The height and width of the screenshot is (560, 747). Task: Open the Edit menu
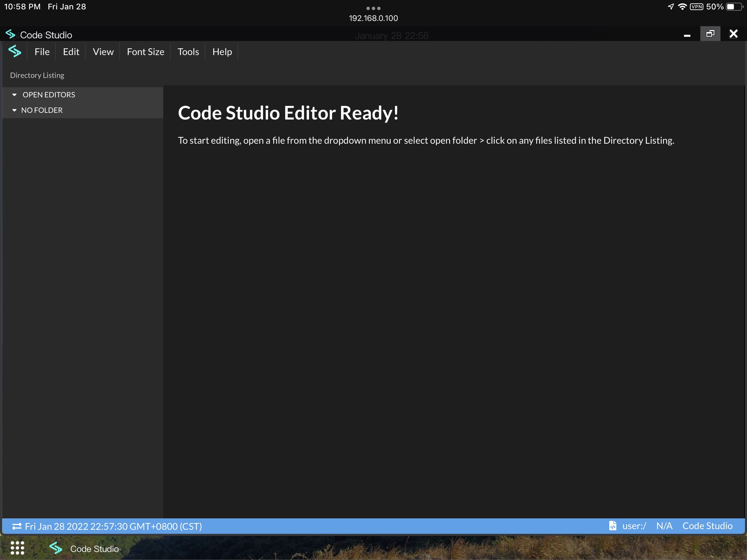[71, 52]
